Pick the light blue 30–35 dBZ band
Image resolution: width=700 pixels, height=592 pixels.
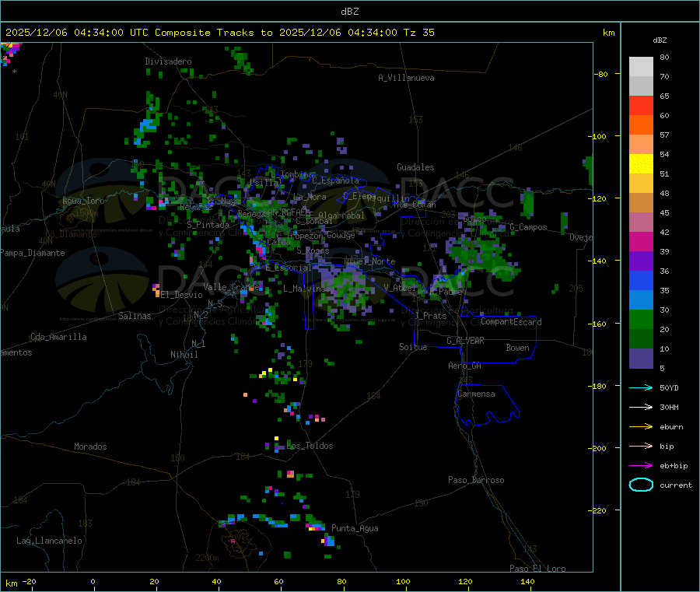click(x=641, y=300)
